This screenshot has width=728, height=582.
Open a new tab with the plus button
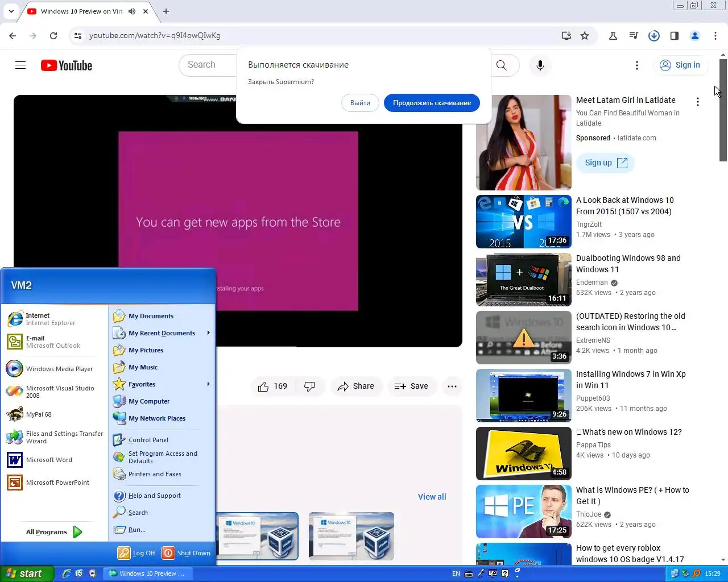pyautogui.click(x=166, y=11)
